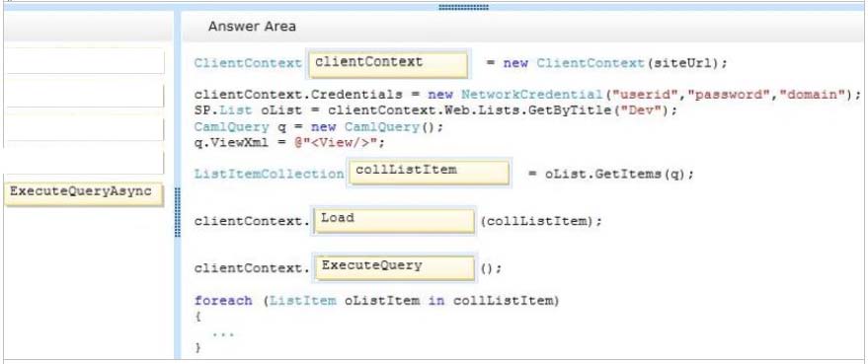Screen dimensions: 868x364
Task: Click the Load answer box
Action: click(394, 221)
